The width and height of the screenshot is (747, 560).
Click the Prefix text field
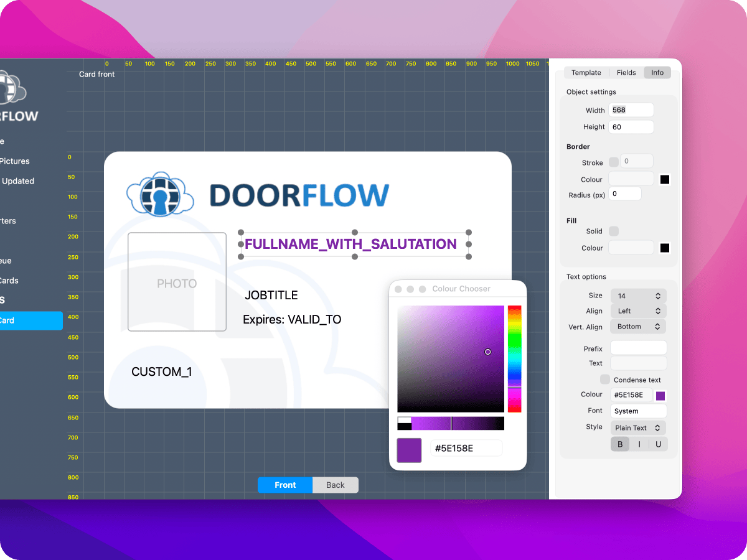click(639, 348)
